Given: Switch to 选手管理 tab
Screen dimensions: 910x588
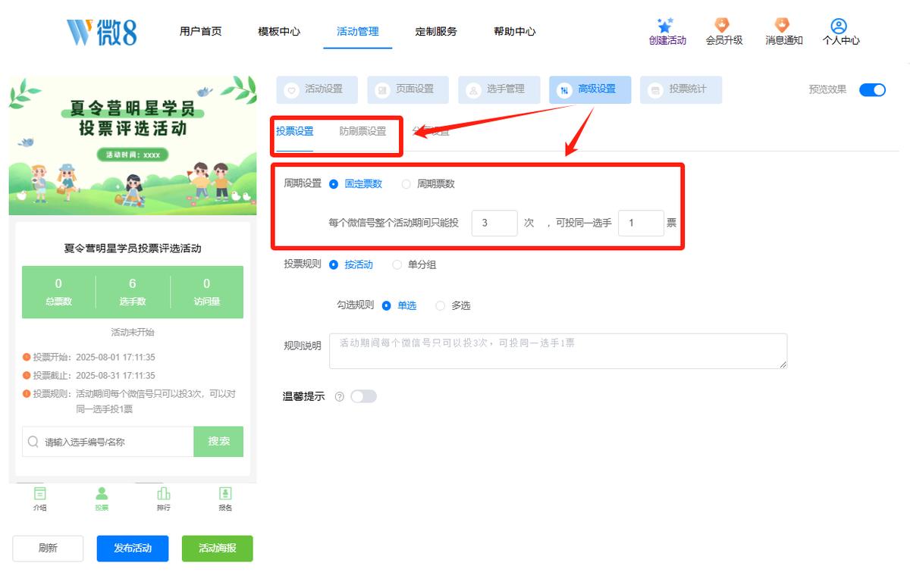Looking at the screenshot, I should click(498, 89).
